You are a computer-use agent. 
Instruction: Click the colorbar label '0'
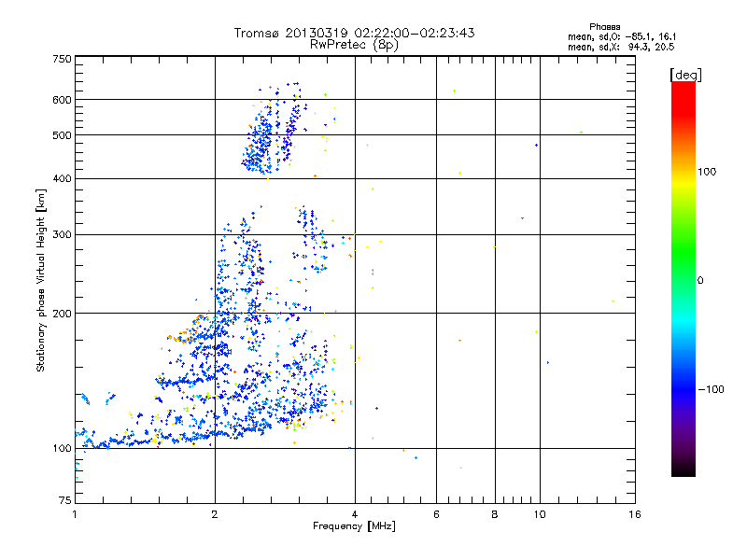(x=700, y=281)
